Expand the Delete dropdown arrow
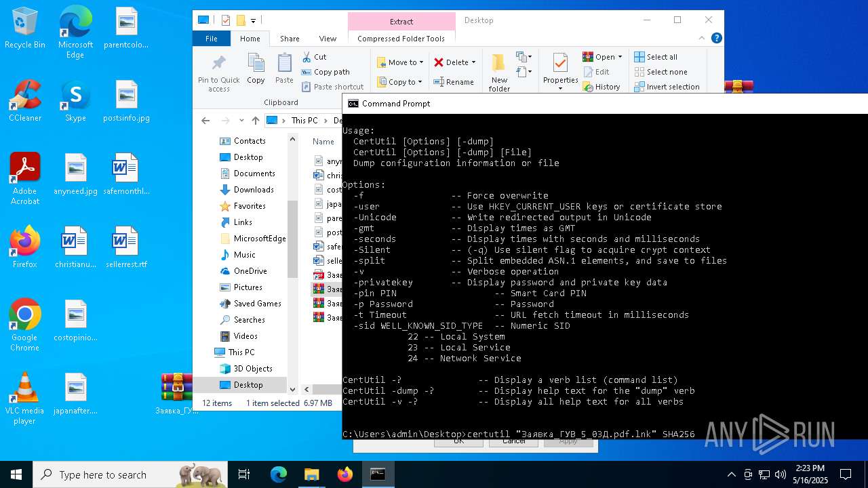Image resolution: width=868 pixels, height=488 pixels. point(473,62)
